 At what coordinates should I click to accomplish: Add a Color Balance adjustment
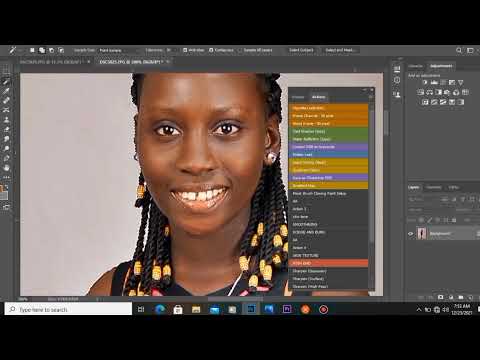[430, 92]
